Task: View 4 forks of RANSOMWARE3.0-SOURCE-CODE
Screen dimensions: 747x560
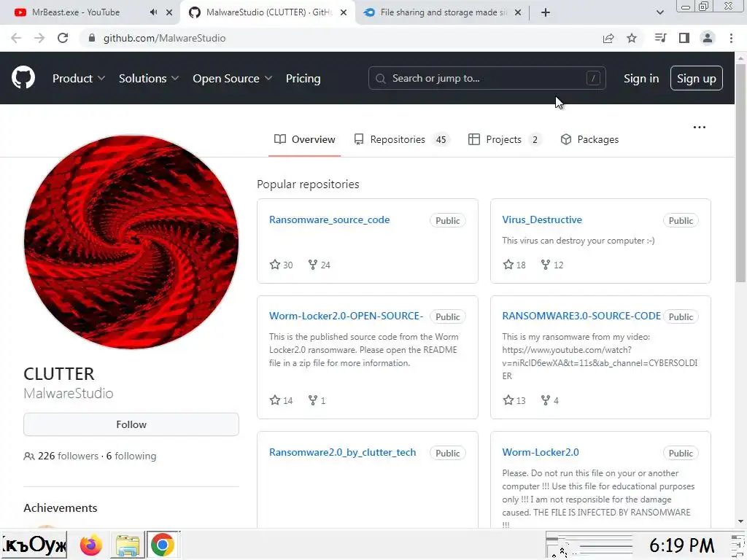Action: pyautogui.click(x=550, y=400)
